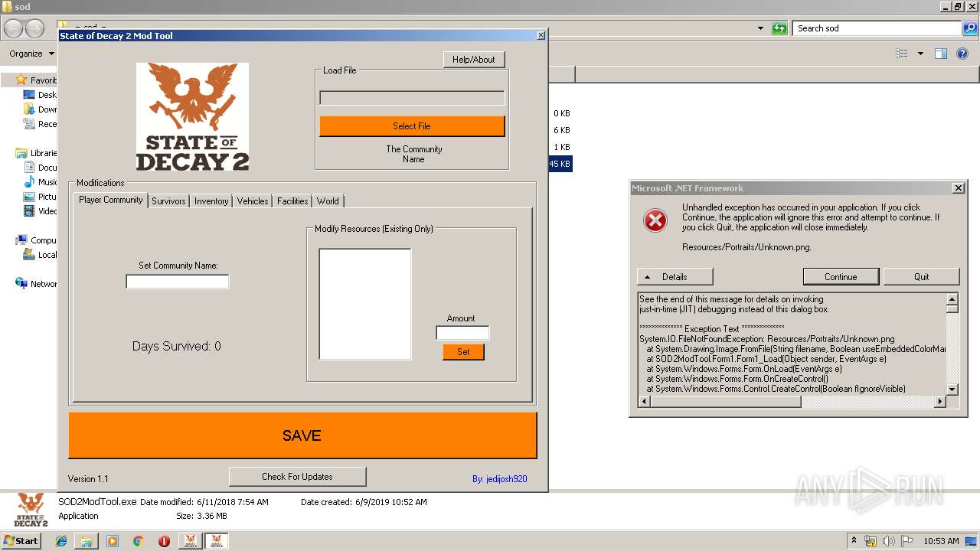Viewport: 980px width, 551px height.
Task: Click the Set Community Name text field
Action: pyautogui.click(x=178, y=282)
